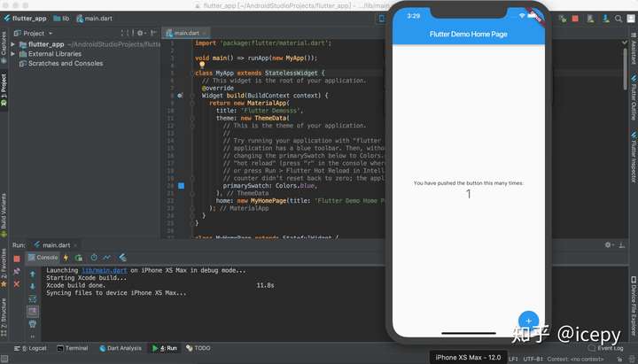Open the Terminal tool window

pos(73,348)
